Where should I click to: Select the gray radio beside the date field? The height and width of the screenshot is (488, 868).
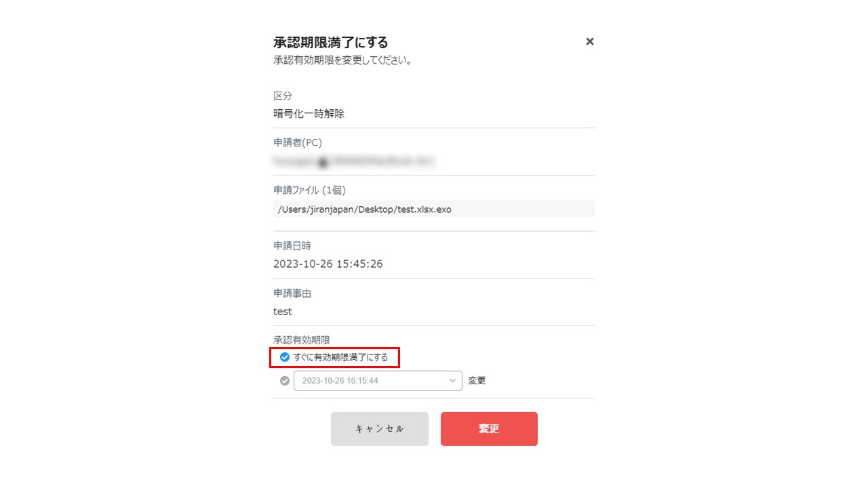coord(285,381)
